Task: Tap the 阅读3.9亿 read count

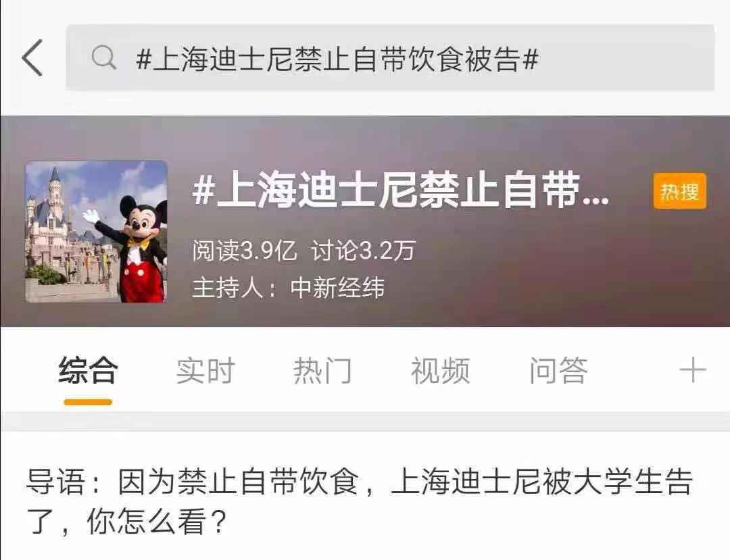Action: coord(245,251)
